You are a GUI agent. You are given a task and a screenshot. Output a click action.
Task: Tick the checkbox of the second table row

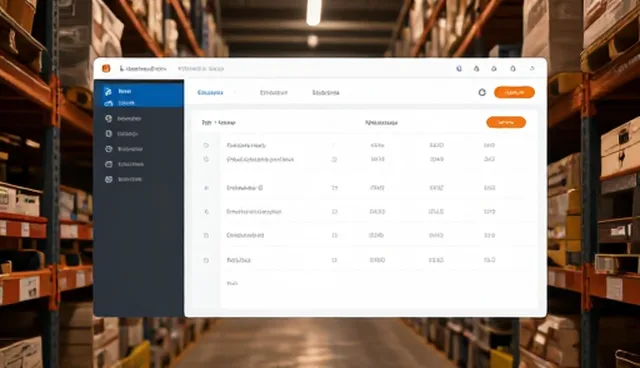click(206, 160)
